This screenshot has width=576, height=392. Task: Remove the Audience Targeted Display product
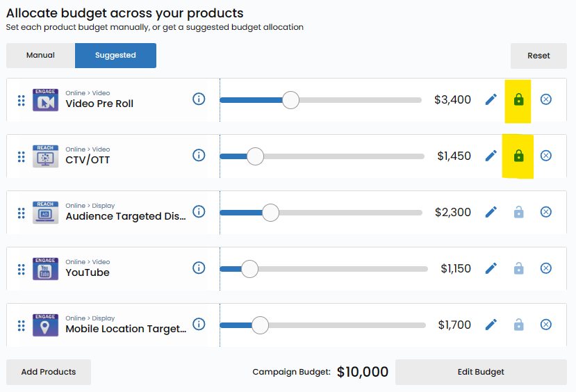click(546, 212)
